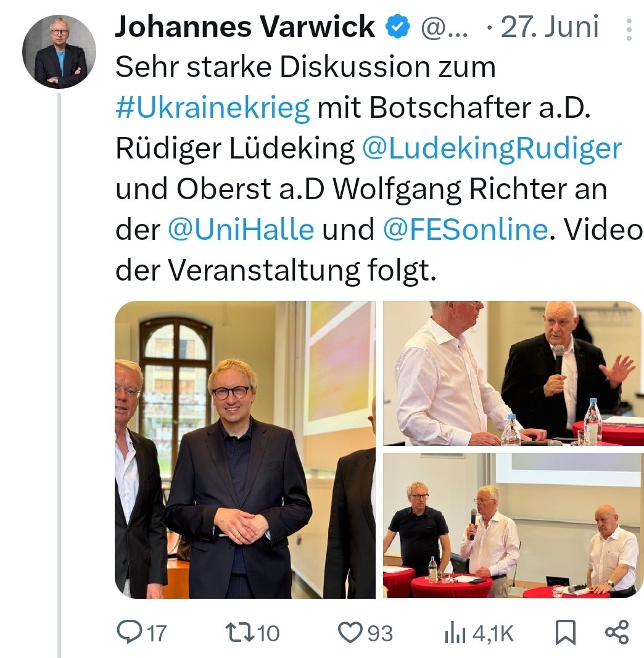Click the truncated @ handle text
This screenshot has height=658, width=644.
coord(445,28)
